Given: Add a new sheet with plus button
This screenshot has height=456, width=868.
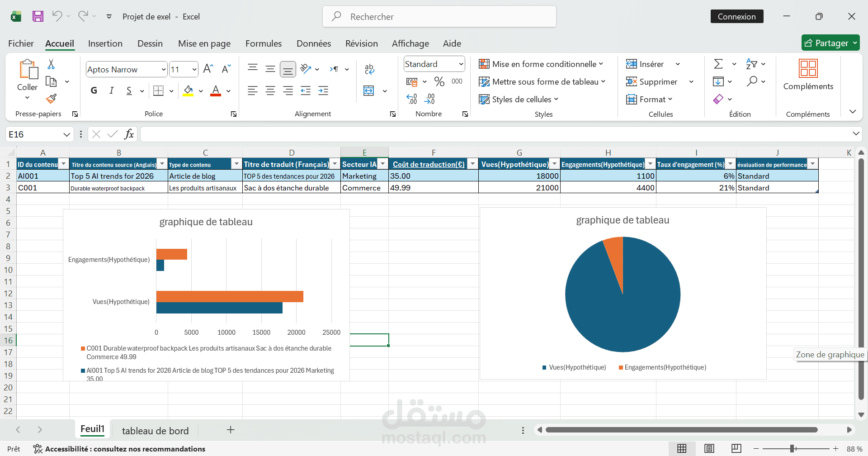Looking at the screenshot, I should (x=231, y=430).
